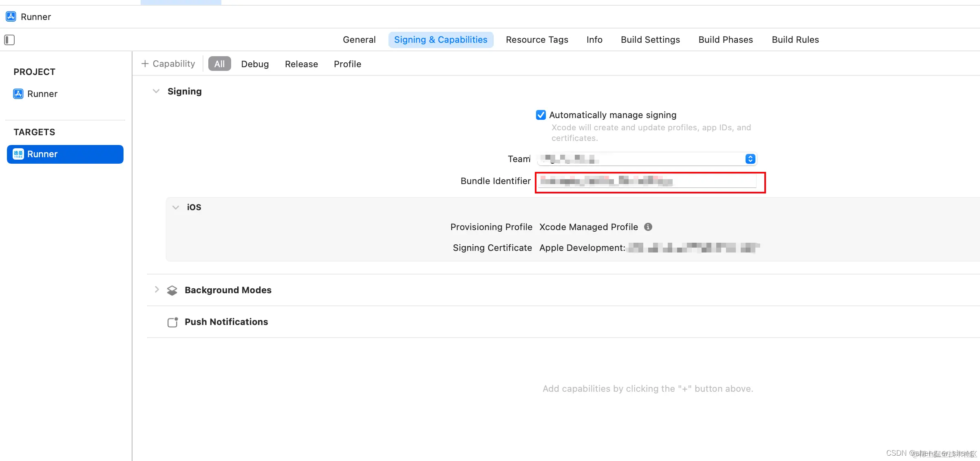Select the All configuration filter
Screen dimensions: 980x461
(219, 64)
